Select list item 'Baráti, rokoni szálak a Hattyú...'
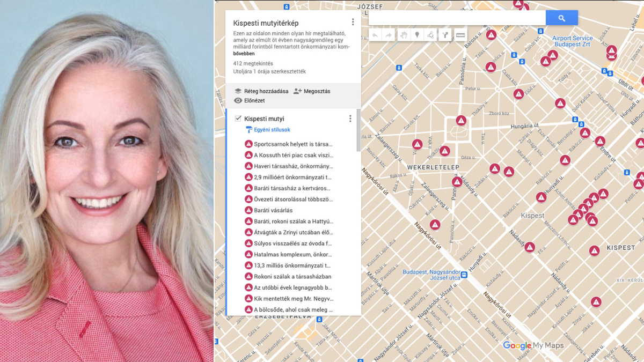 pyautogui.click(x=293, y=221)
